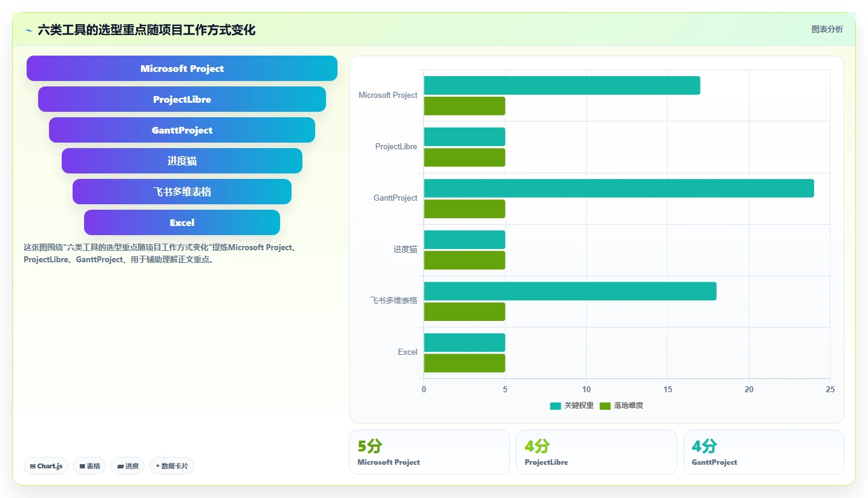Click the lightning icon beside the title
868x498 pixels.
[x=28, y=30]
